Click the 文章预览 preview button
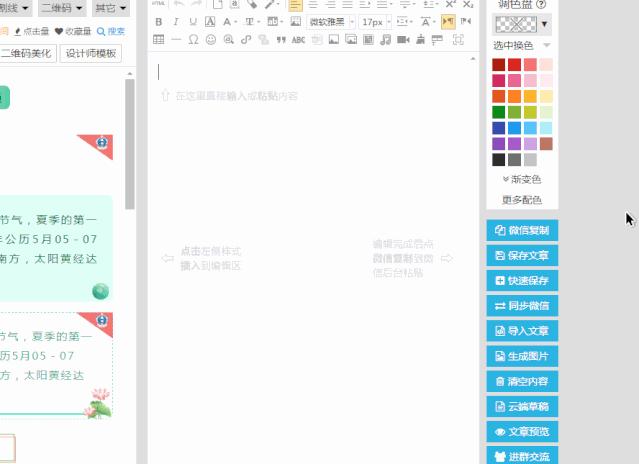 pos(522,431)
